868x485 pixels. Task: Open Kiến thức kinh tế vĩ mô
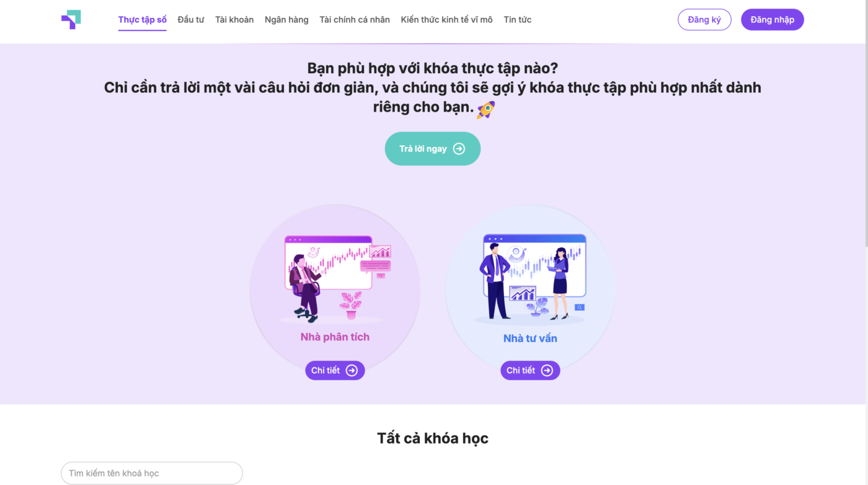point(447,20)
